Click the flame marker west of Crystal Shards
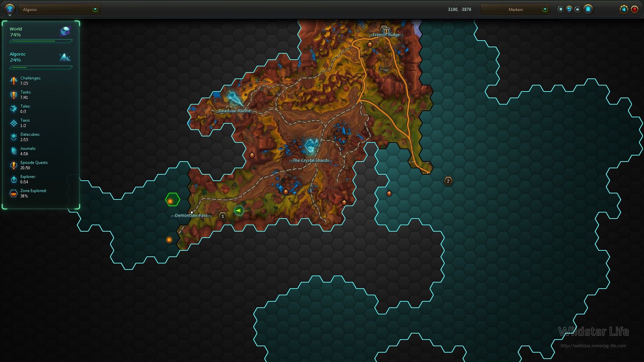This screenshot has width=644, height=362. (252, 155)
